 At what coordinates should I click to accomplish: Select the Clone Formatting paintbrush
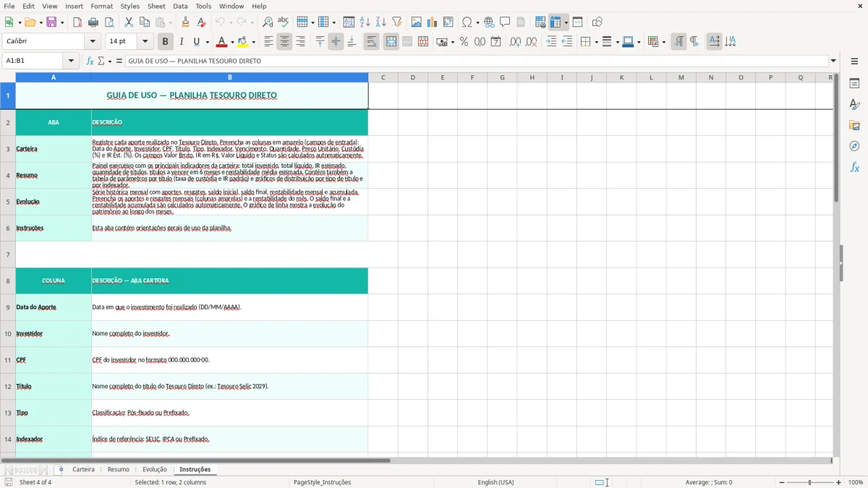186,22
